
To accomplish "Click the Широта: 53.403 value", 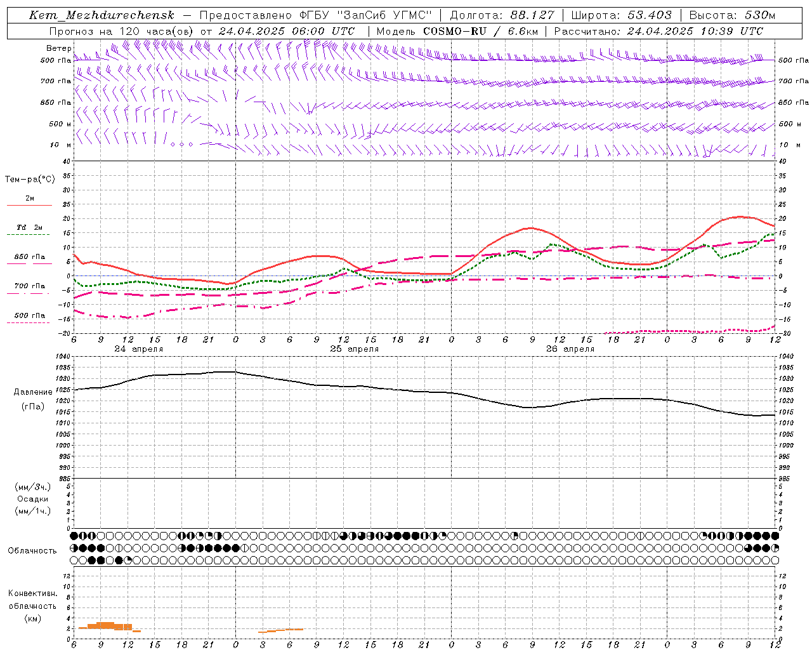I will tap(621, 16).
